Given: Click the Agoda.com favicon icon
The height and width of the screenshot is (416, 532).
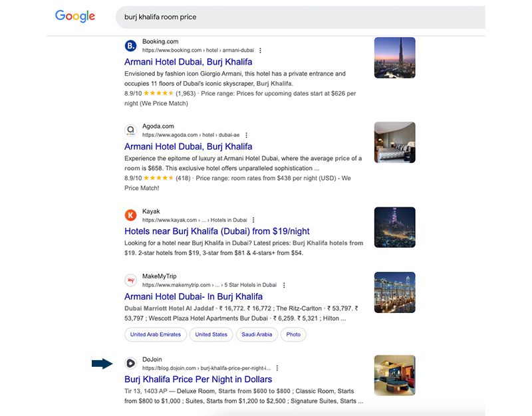Looking at the screenshot, I should click(x=130, y=130).
